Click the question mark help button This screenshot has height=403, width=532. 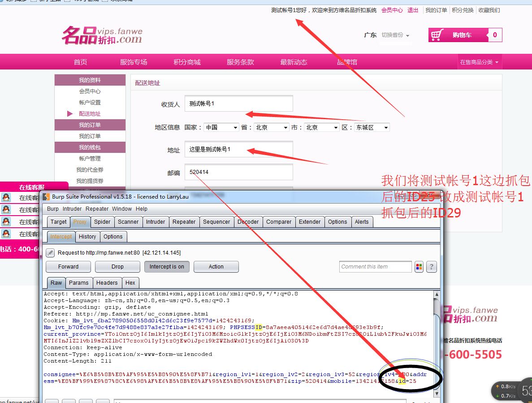click(431, 267)
